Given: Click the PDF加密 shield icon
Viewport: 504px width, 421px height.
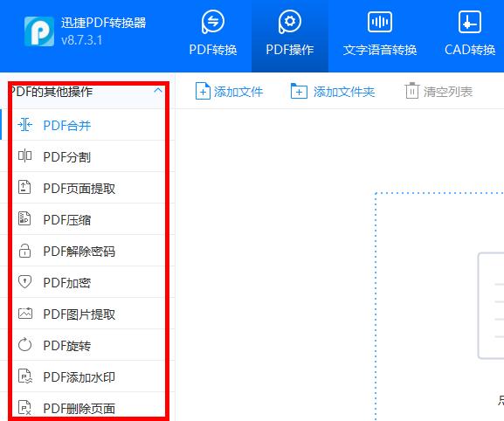Looking at the screenshot, I should (24, 282).
